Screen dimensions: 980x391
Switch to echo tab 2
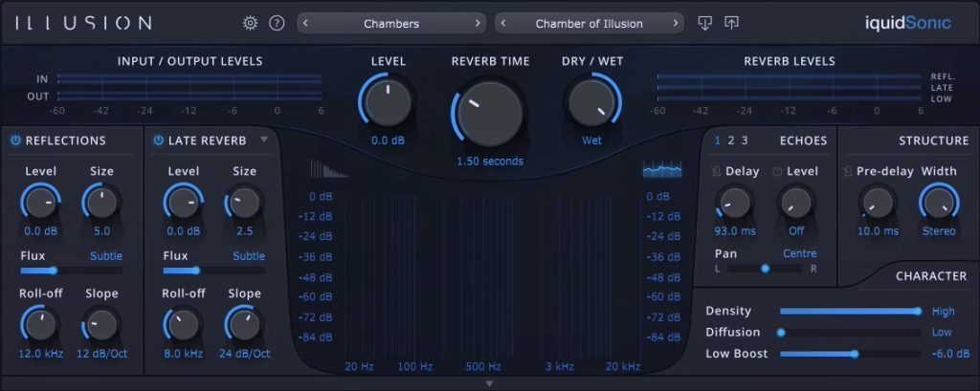731,141
